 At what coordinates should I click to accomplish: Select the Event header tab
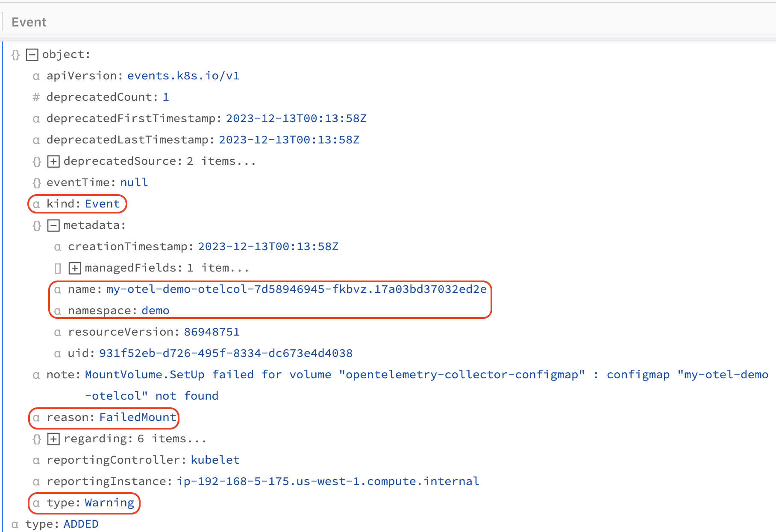(x=29, y=22)
